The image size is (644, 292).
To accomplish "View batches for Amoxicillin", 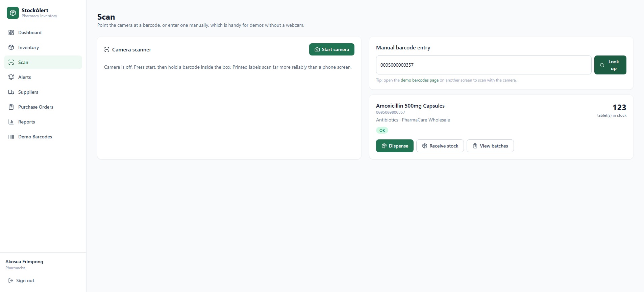I will click(490, 146).
